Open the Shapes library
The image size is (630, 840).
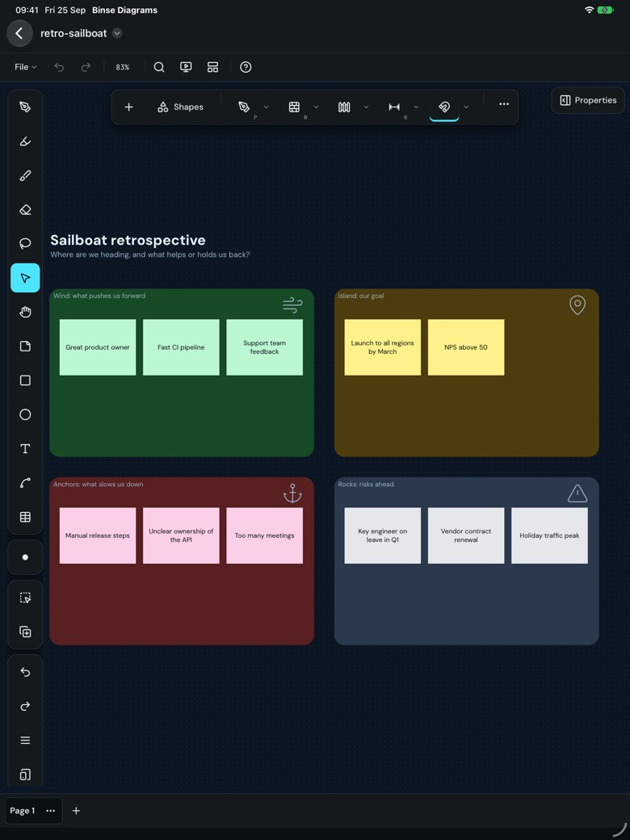click(181, 107)
